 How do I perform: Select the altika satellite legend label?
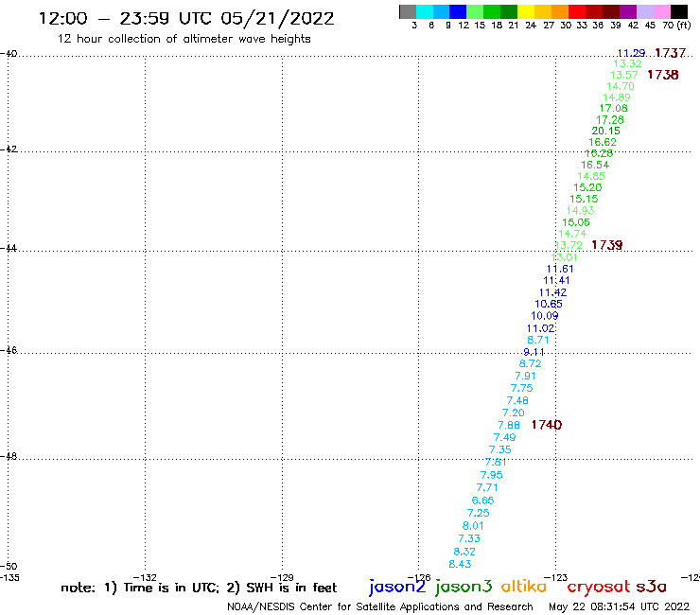coord(523,587)
